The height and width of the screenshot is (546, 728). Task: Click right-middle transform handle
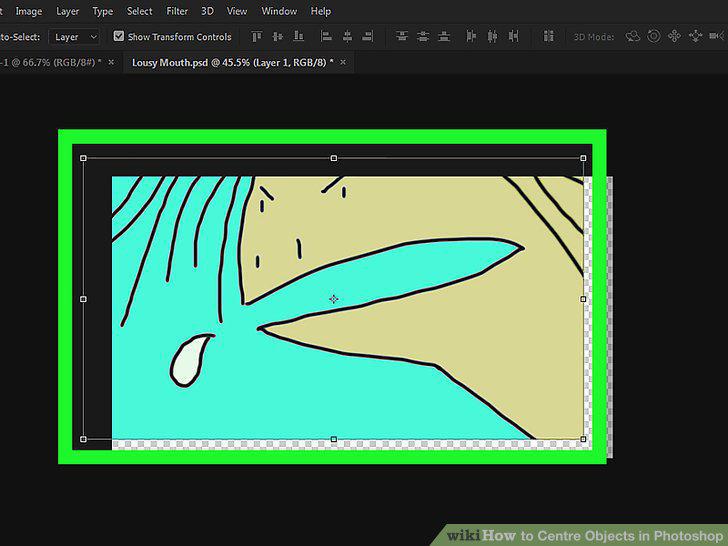[583, 299]
